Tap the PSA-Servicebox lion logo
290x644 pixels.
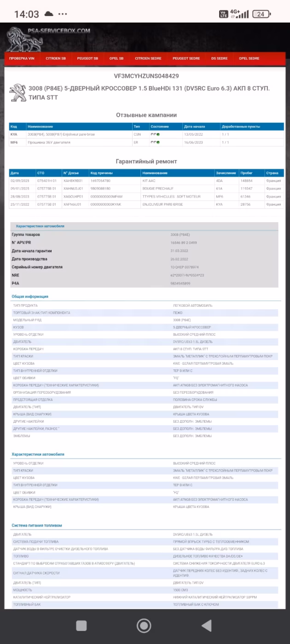point(24,39)
